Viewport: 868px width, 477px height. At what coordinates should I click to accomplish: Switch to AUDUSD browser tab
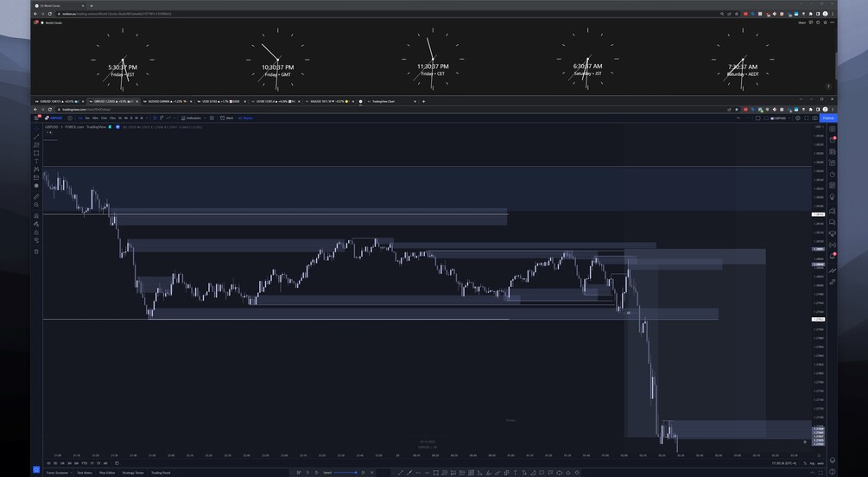[x=166, y=101]
